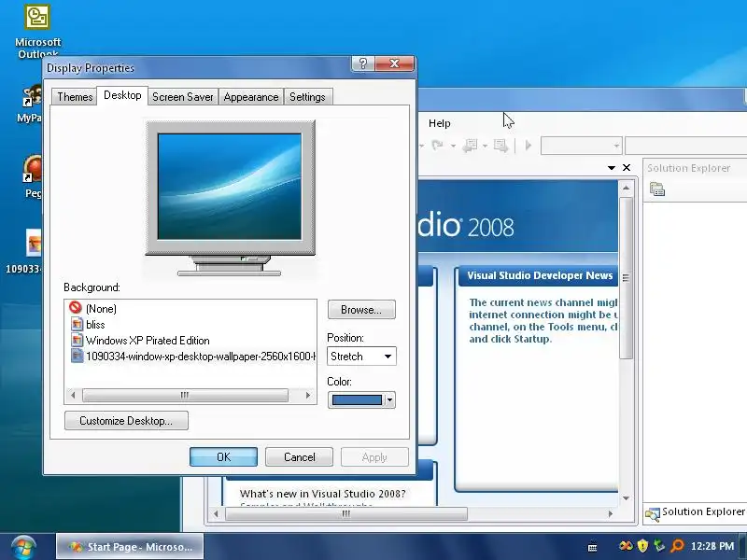Click the blue Color swatch
This screenshot has height=560, width=747.
(357, 400)
